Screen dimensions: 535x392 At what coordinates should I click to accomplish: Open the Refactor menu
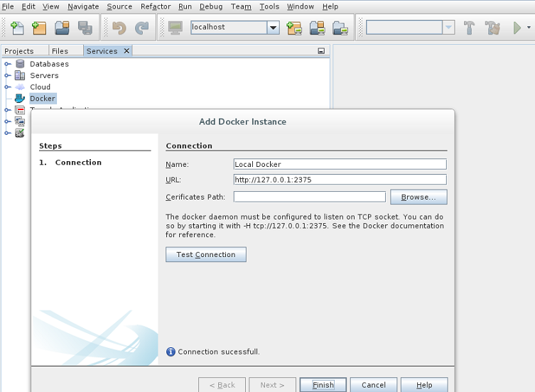click(x=156, y=6)
